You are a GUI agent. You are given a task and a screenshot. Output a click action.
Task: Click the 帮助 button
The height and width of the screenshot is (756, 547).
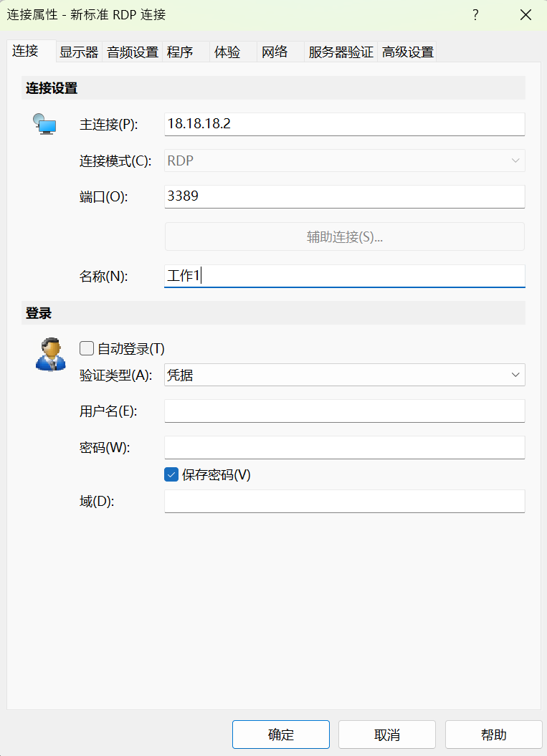coord(493,735)
